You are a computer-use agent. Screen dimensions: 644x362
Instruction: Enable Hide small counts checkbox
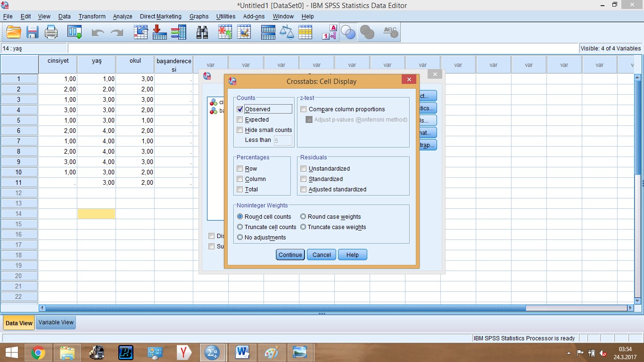[240, 130]
